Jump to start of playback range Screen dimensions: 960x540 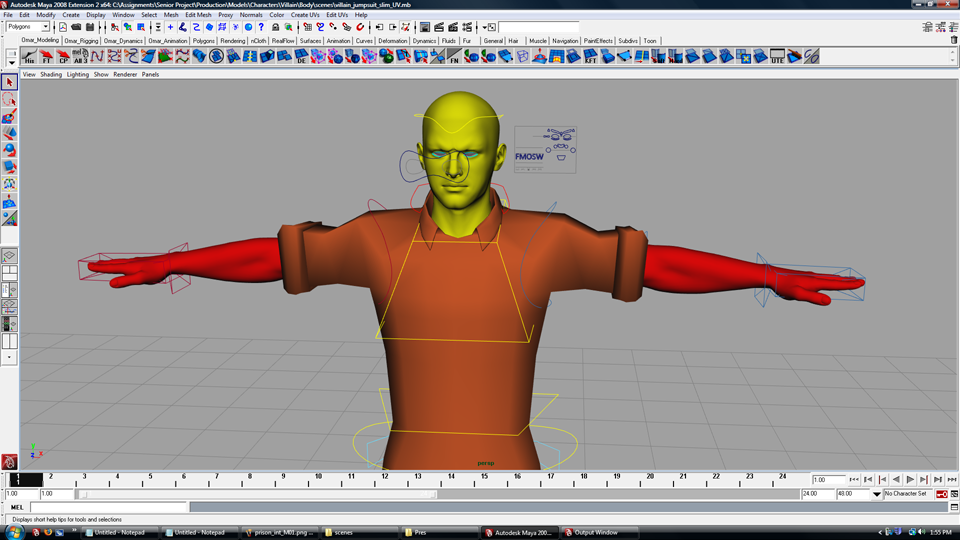[854, 479]
